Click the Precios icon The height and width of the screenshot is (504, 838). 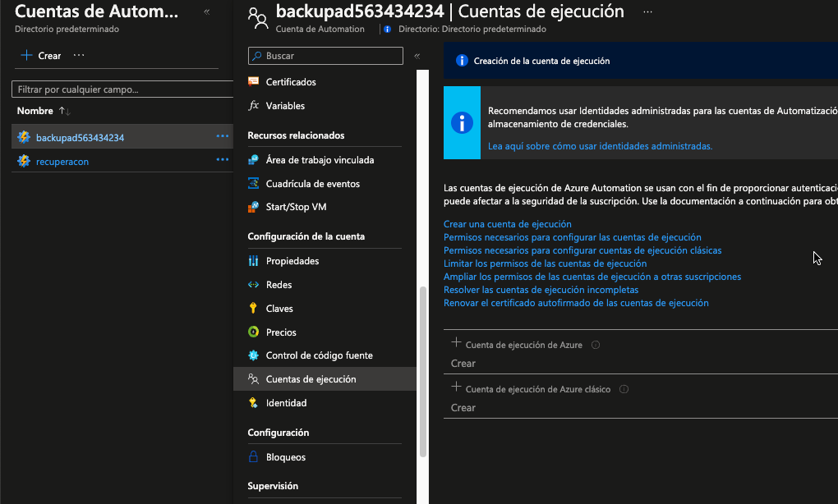tap(254, 332)
